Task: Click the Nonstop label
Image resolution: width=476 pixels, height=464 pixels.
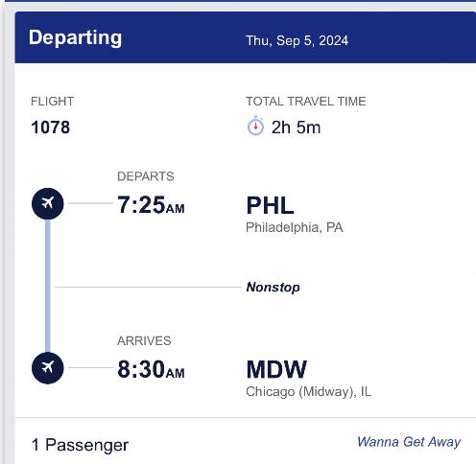Action: pyautogui.click(x=273, y=287)
